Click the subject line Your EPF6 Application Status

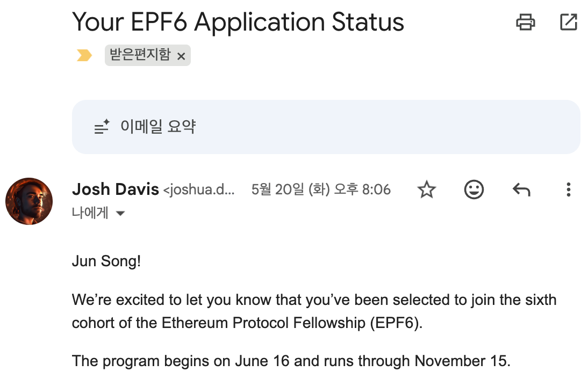238,22
